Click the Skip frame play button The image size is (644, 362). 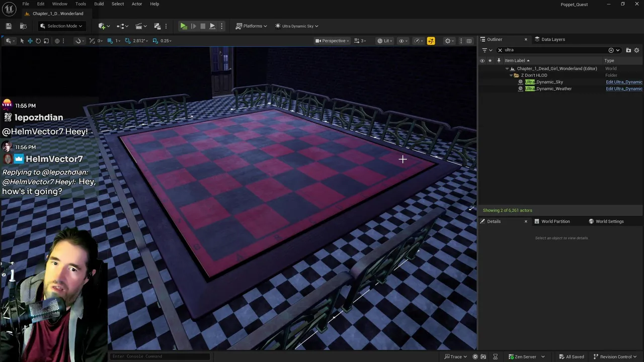(193, 26)
